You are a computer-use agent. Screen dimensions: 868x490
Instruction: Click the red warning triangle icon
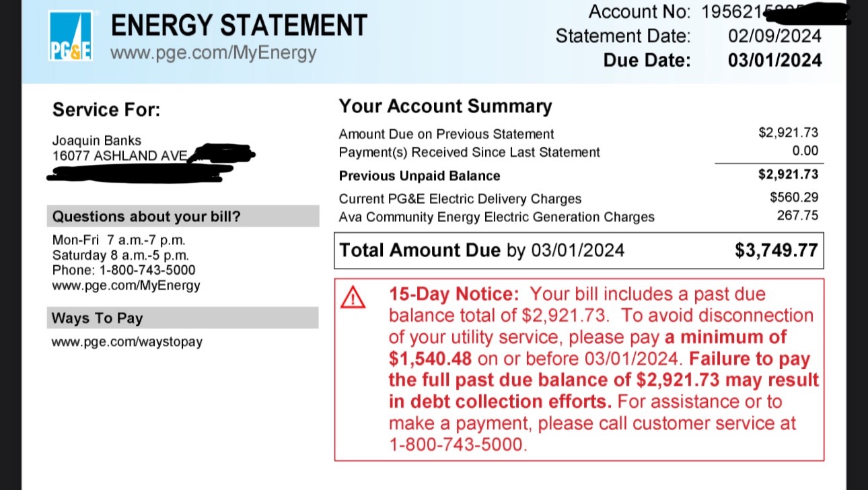(x=353, y=297)
